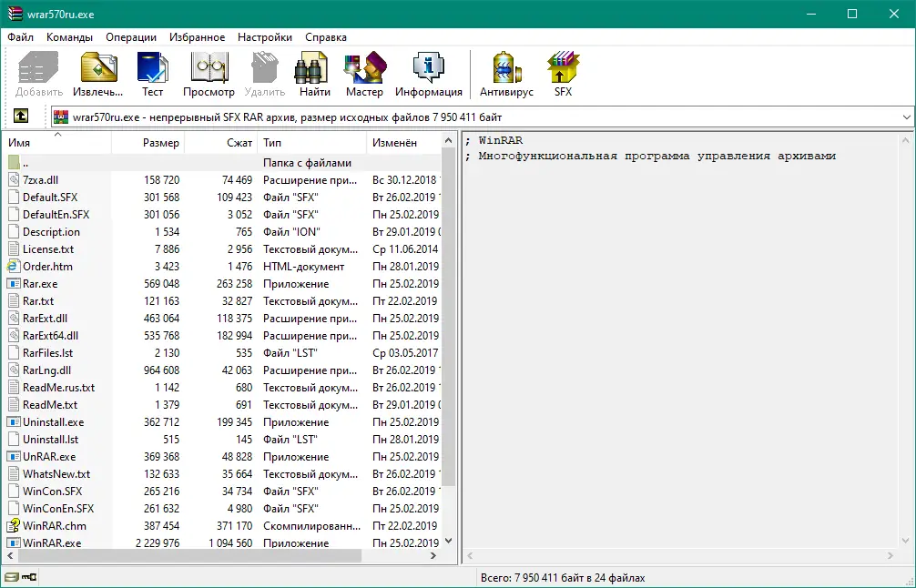
Task: Open internal viewer via Просмотр icon
Action: pos(209,71)
